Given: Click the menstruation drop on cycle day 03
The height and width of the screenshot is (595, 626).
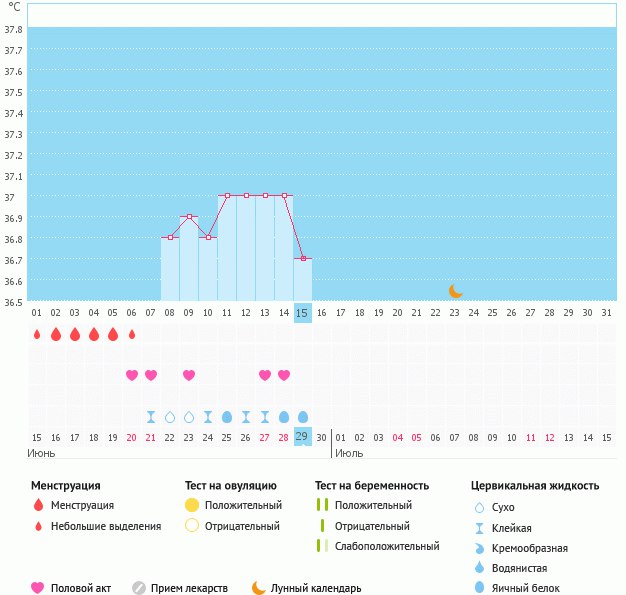Looking at the screenshot, I should (x=75, y=334).
